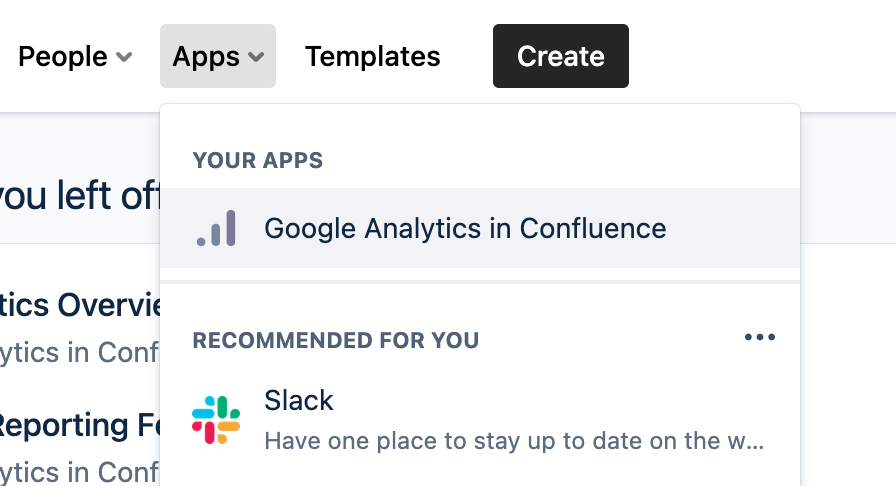Go to Templates in the navigation bar
Screen dimensions: 896x486
tap(372, 57)
